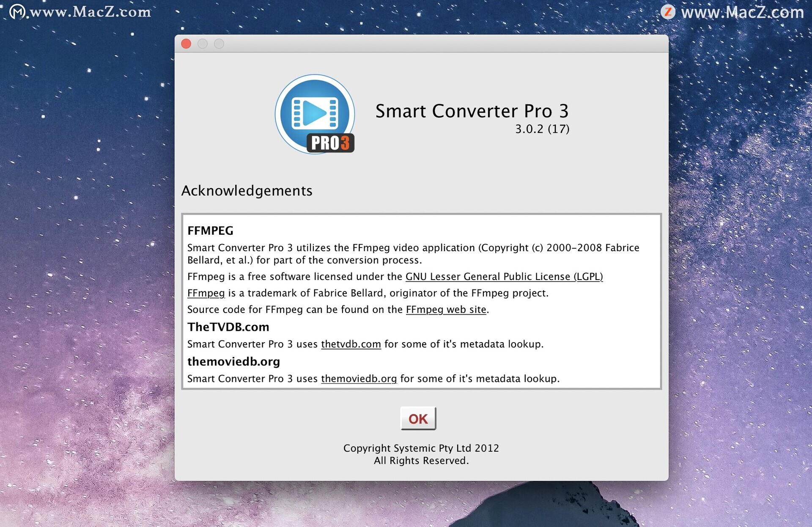Open the GNU Lesser General Public License link
This screenshot has height=527, width=812.
click(504, 277)
